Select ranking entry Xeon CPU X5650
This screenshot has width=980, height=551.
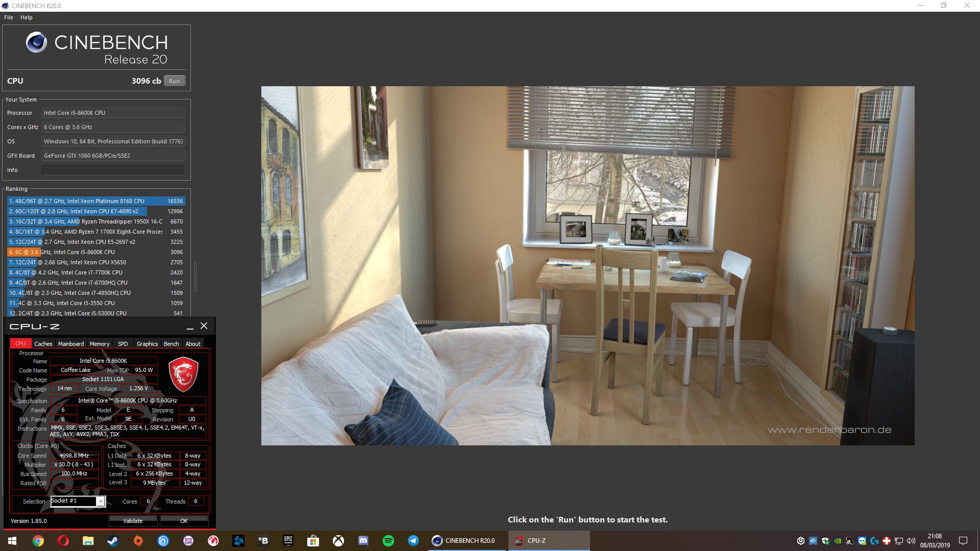96,262
